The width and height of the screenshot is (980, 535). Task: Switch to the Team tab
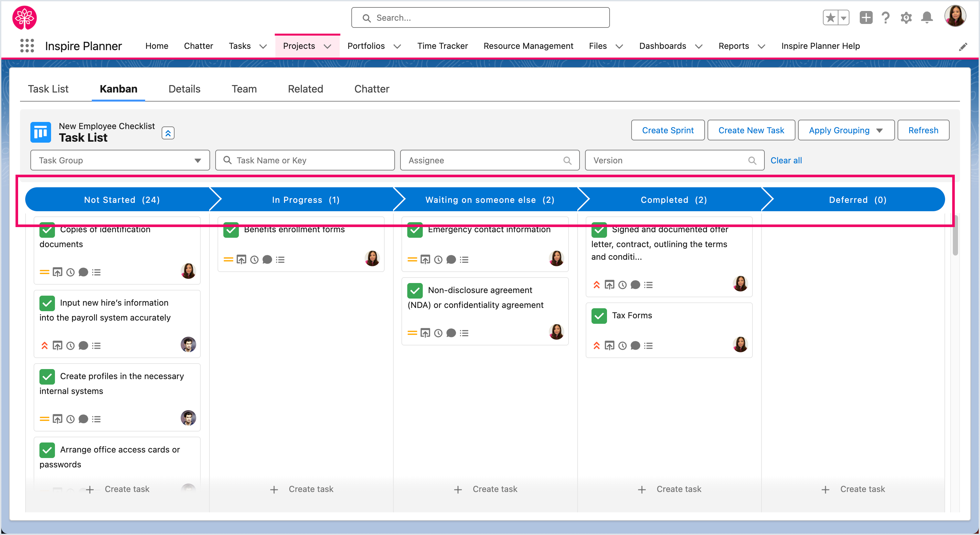coord(244,89)
